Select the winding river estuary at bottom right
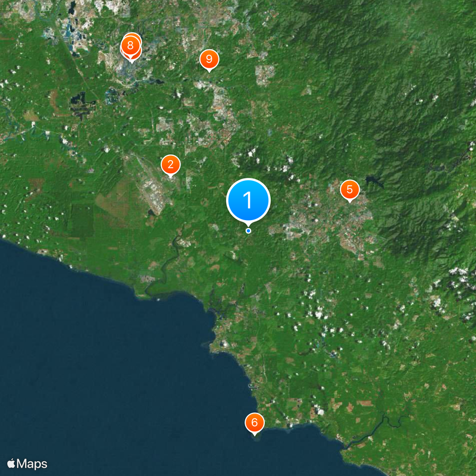476x476 pixels. point(374,430)
